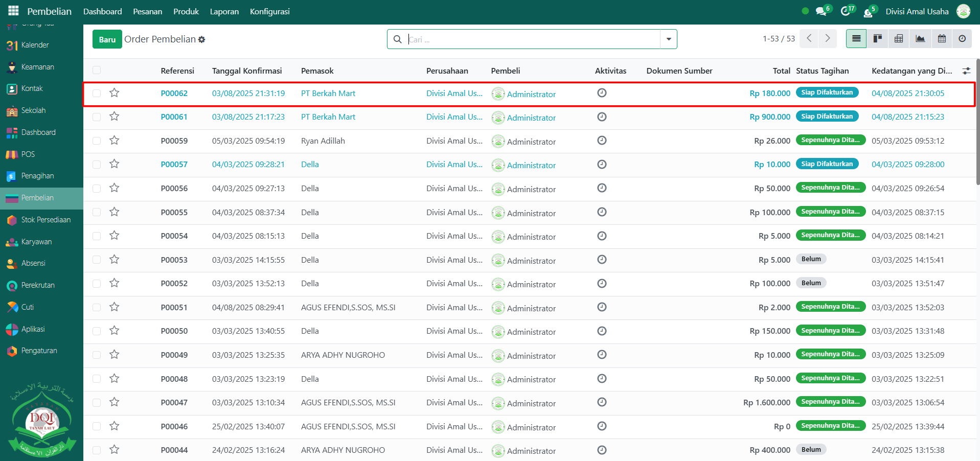980x461 pixels.
Task: Open Order Pembelian gear actions menu
Action: pyautogui.click(x=202, y=39)
